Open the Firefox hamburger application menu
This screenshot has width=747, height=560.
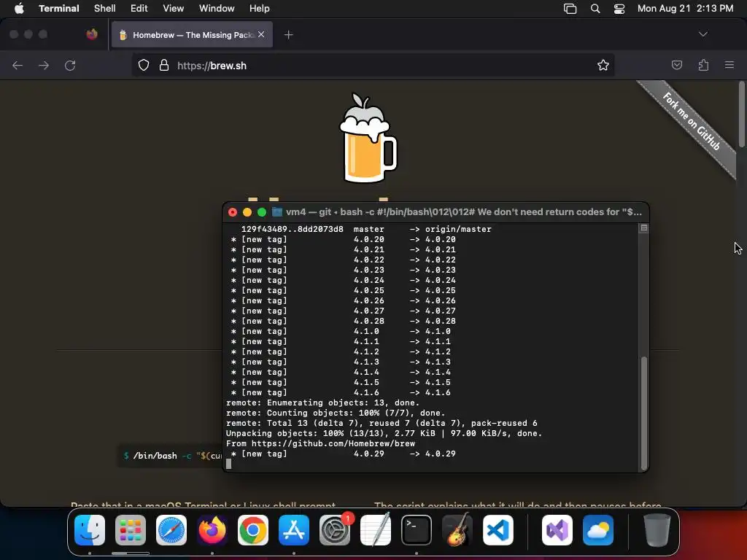pos(729,65)
